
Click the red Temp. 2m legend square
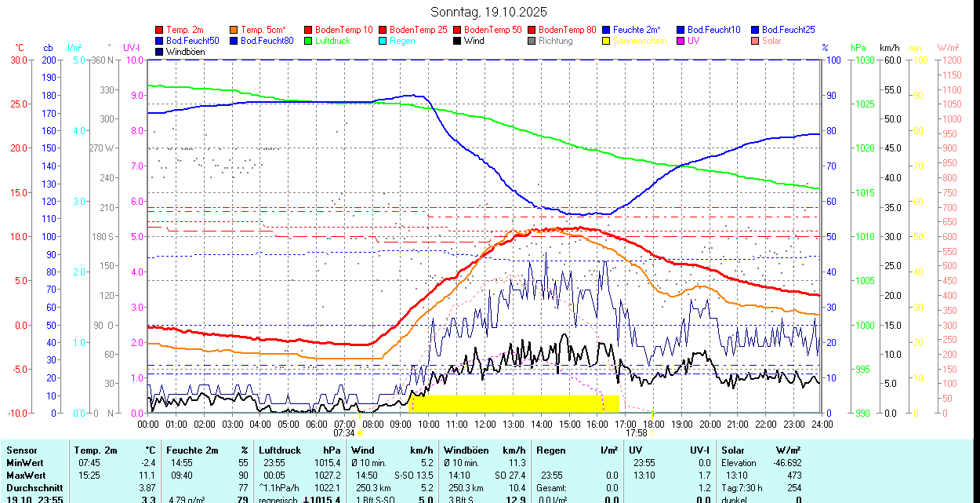[x=160, y=30]
